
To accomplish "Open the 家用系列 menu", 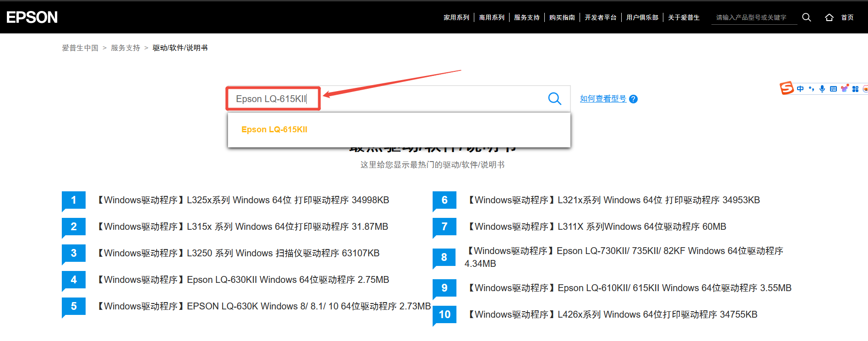I will click(x=456, y=17).
